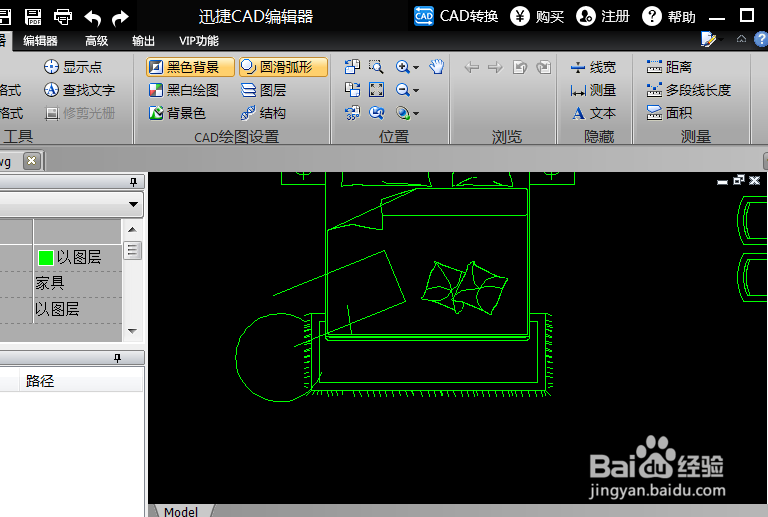Click the fit to window icon
Image resolution: width=768 pixels, height=517 pixels.
click(x=376, y=90)
